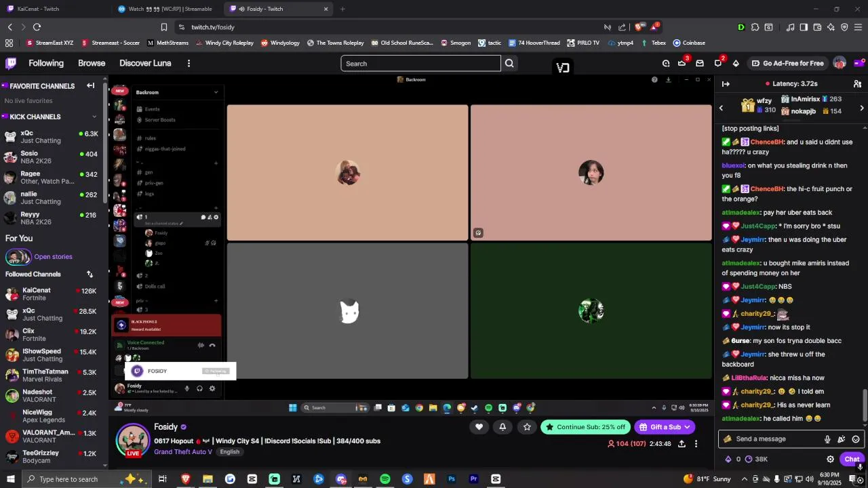Click Go Ad-Free for Free button
The image size is (868, 488).
point(787,63)
